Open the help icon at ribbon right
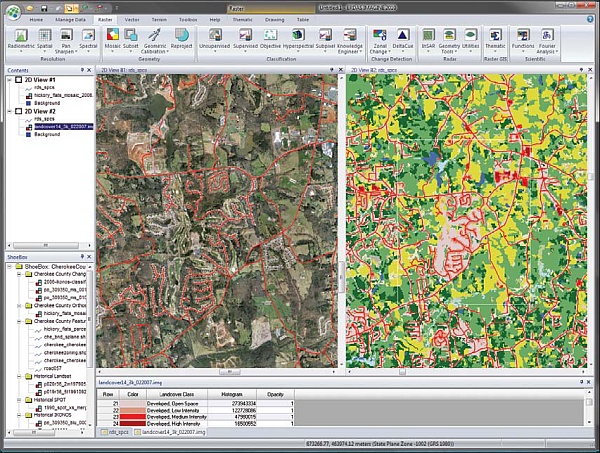This screenshot has height=453, width=600. 590,19
